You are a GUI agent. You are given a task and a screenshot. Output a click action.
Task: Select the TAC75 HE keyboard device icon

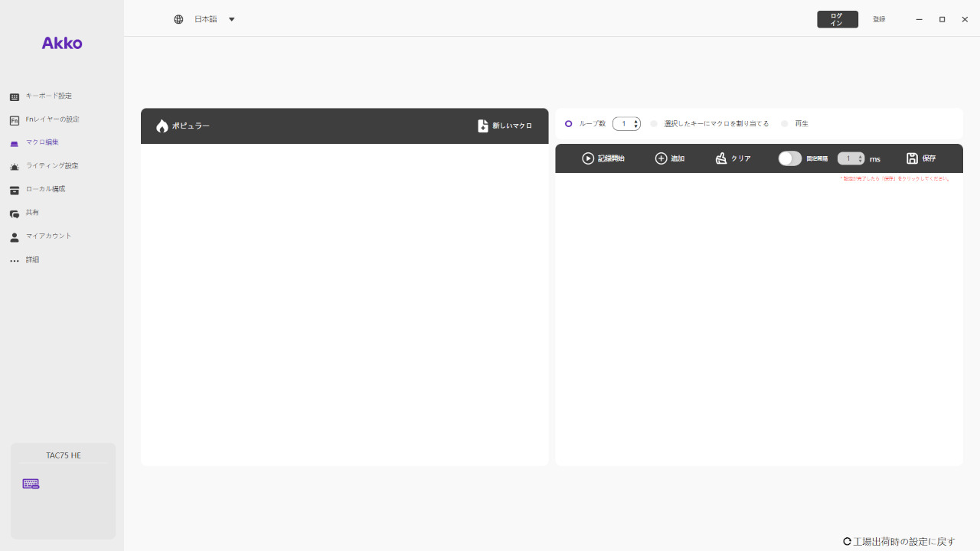[x=31, y=484]
